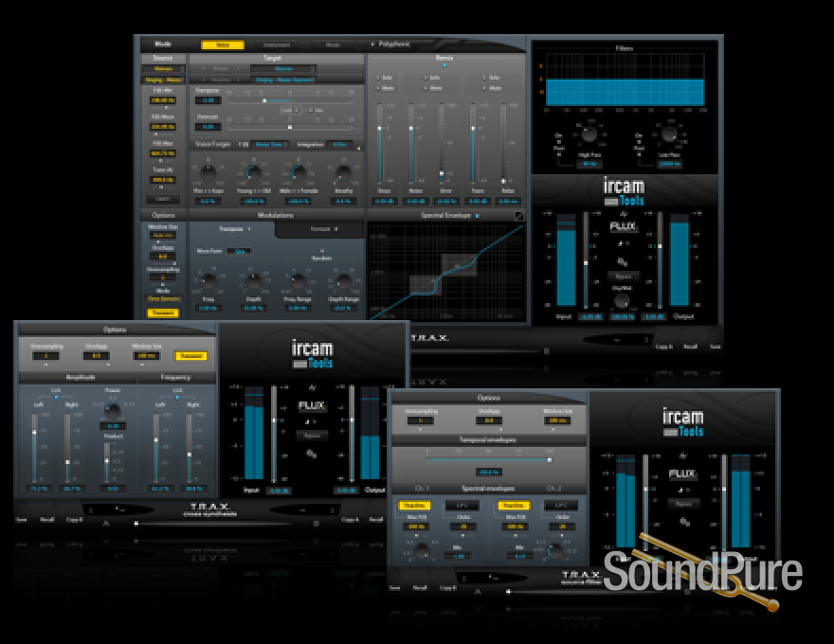Click Save in the Transformer window footer

coord(716,347)
